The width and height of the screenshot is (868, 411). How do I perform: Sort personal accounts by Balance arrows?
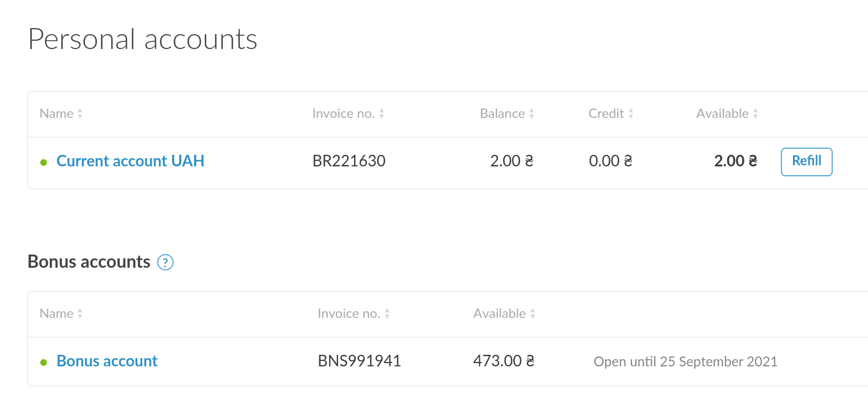[x=532, y=113]
